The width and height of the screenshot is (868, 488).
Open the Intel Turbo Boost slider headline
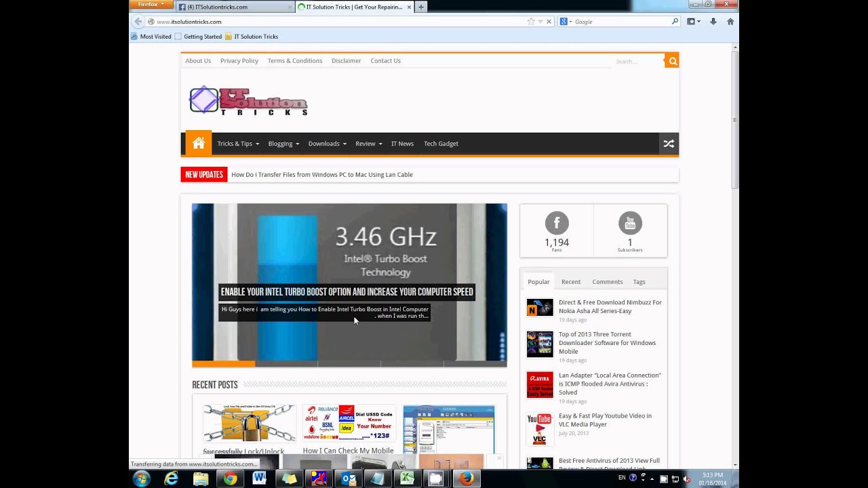[x=347, y=292]
